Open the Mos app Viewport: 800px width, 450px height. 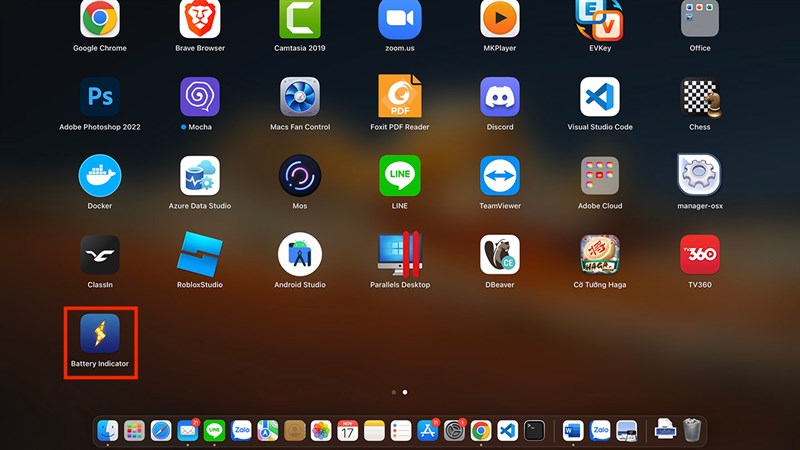pyautogui.click(x=300, y=176)
